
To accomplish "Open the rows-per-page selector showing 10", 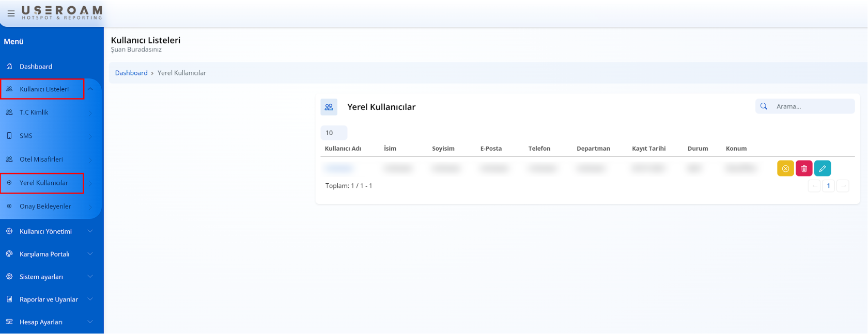I will 333,133.
